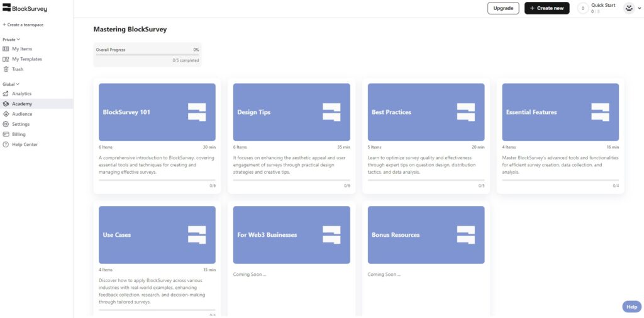Open the Use Cases course banner
This screenshot has height=318, width=644.
coord(157,235)
